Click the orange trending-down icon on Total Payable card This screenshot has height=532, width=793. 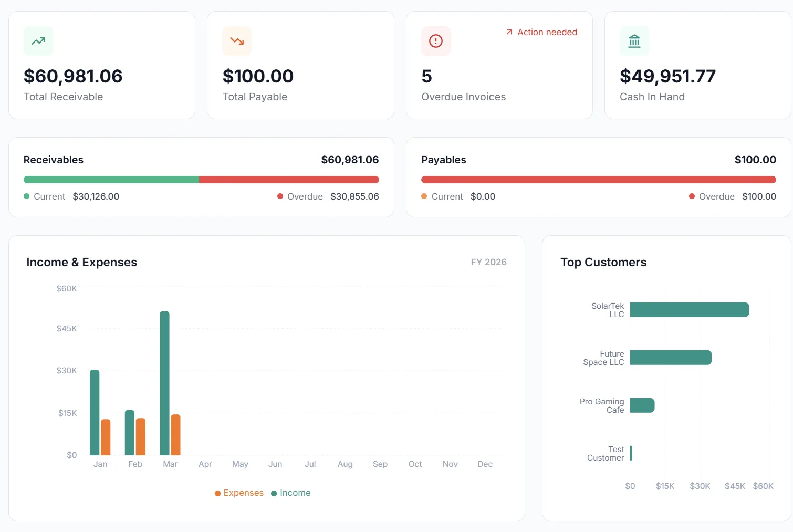[237, 41]
